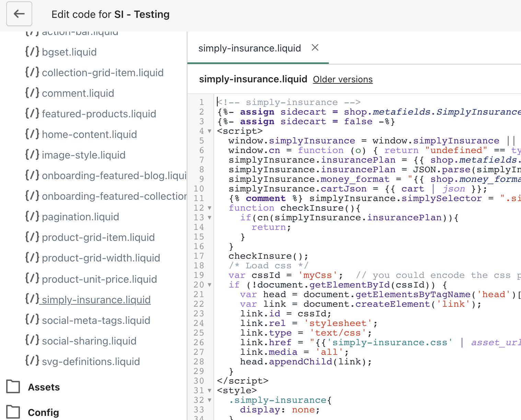Expand the Config folder
Screen dimensions: 521x420
43,412
